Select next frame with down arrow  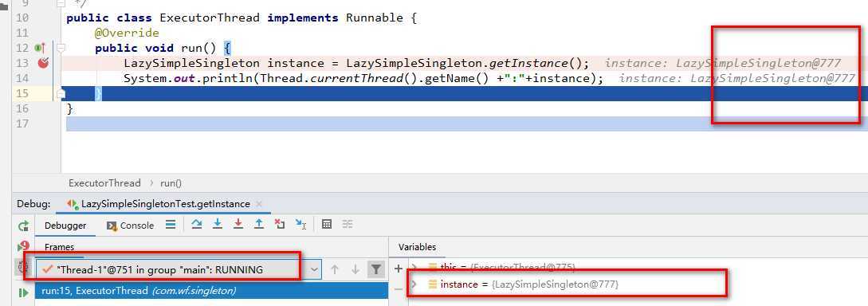click(355, 269)
